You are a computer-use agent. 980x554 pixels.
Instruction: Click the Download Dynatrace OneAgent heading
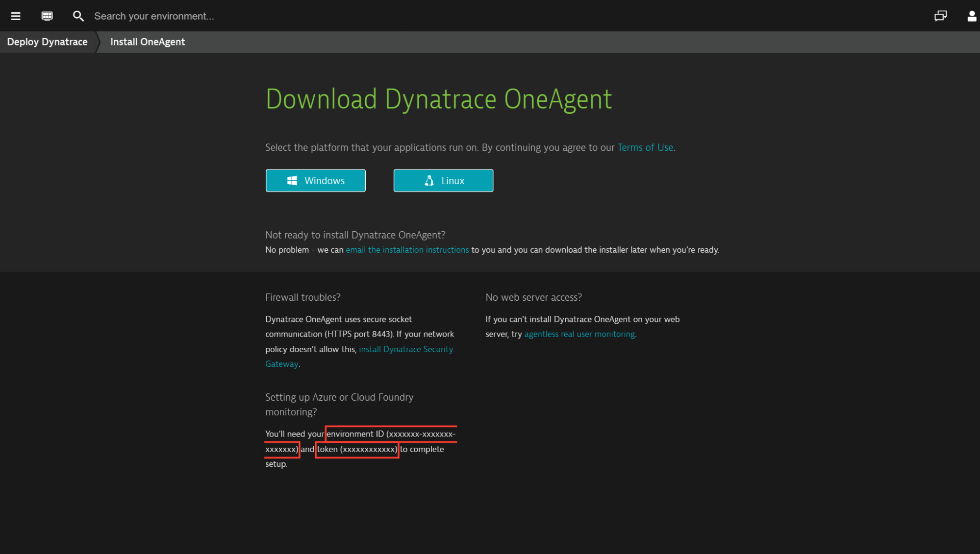pyautogui.click(x=438, y=99)
